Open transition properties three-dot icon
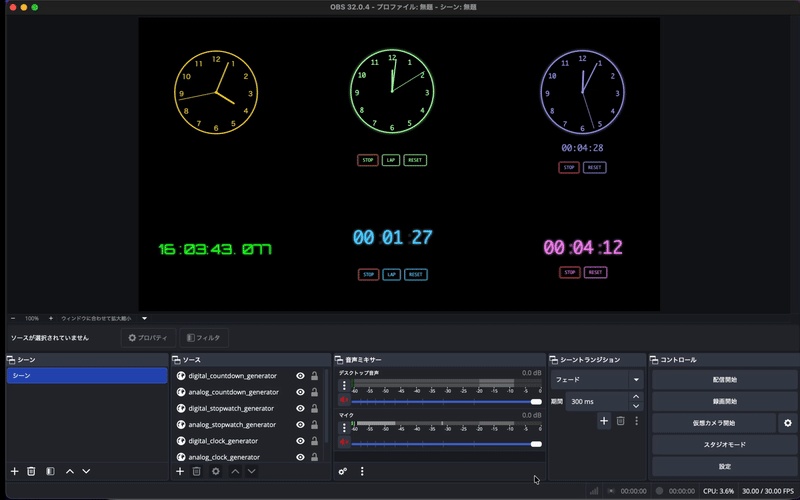 tap(636, 421)
